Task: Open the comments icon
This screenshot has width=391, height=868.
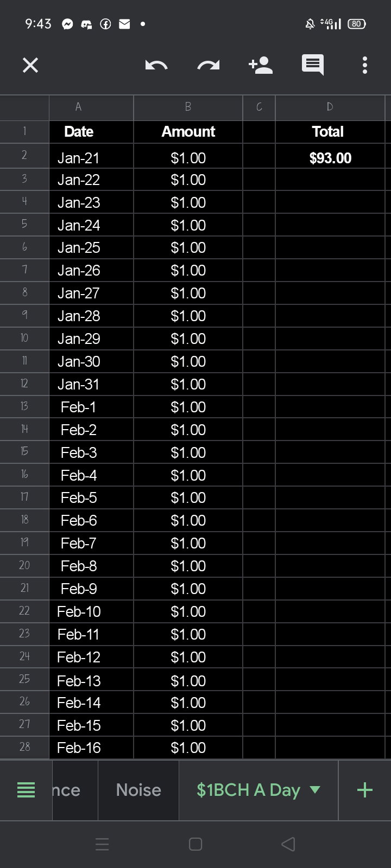Action: click(x=313, y=65)
